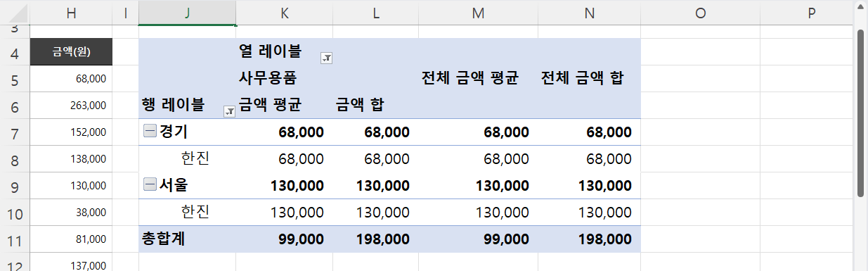Select row 6 header

[15, 105]
